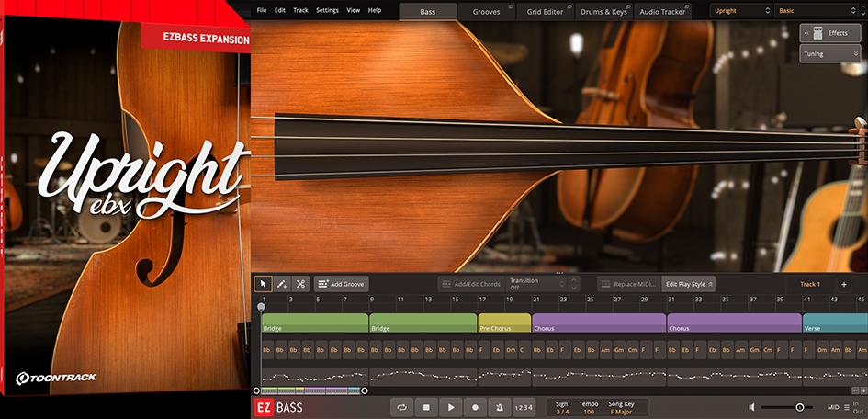Click right handle of song overview scrollbar
The width and height of the screenshot is (868, 419).
pos(365,391)
